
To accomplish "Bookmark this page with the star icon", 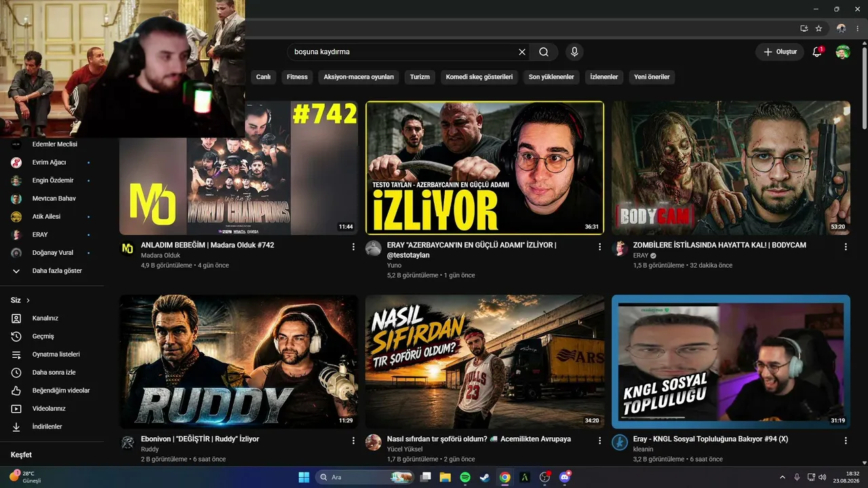I will point(818,28).
